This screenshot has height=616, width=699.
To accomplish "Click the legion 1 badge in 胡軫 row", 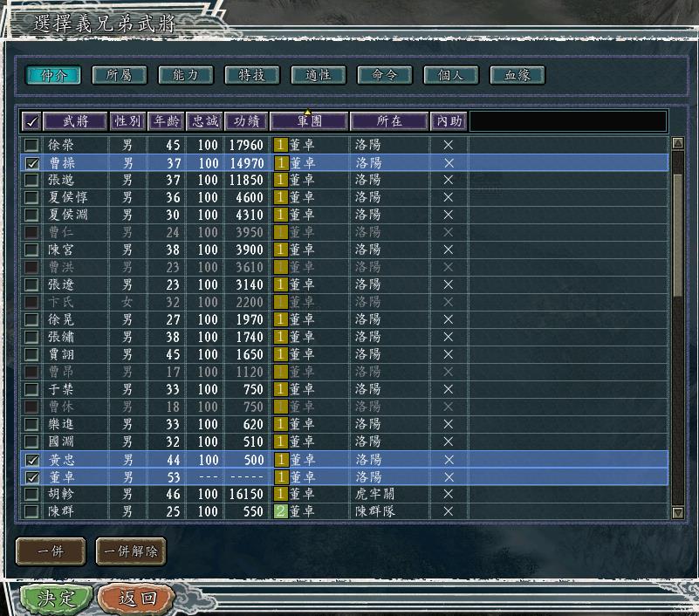I will pyautogui.click(x=280, y=495).
